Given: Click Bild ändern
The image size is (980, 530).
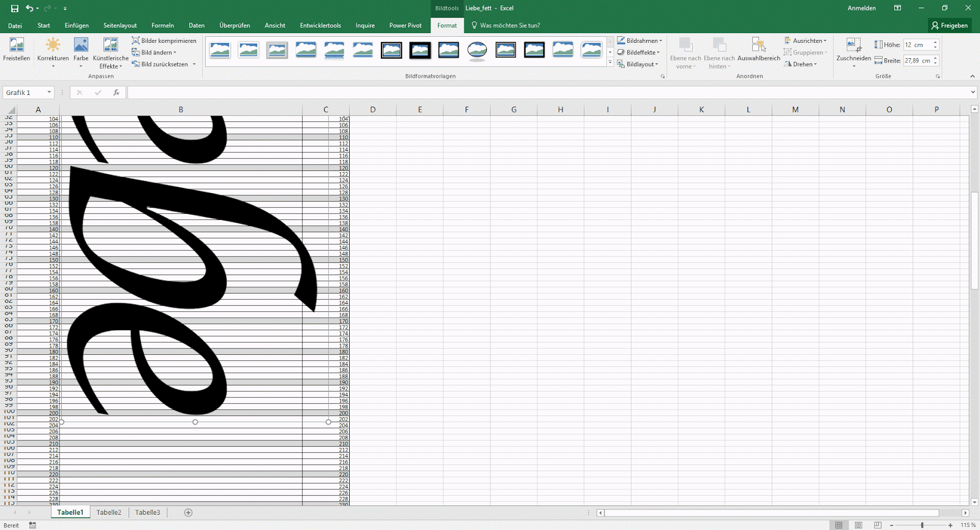Looking at the screenshot, I should [154, 52].
